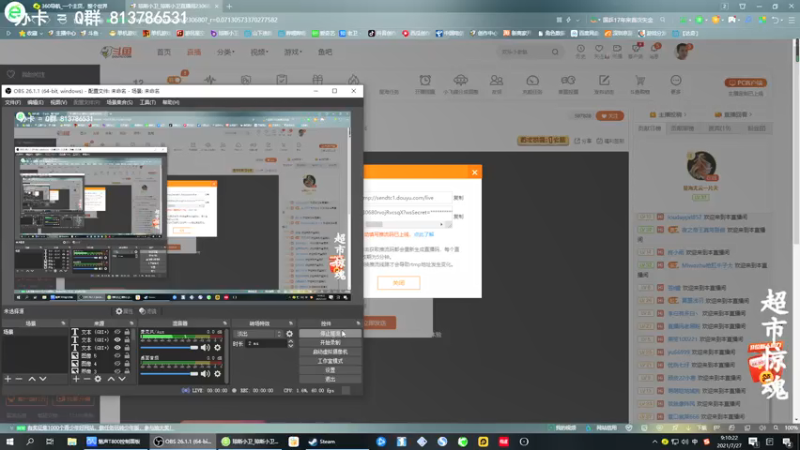Move scene down with arrow icon
Viewport: 800px width, 450px height.
coord(43,379)
